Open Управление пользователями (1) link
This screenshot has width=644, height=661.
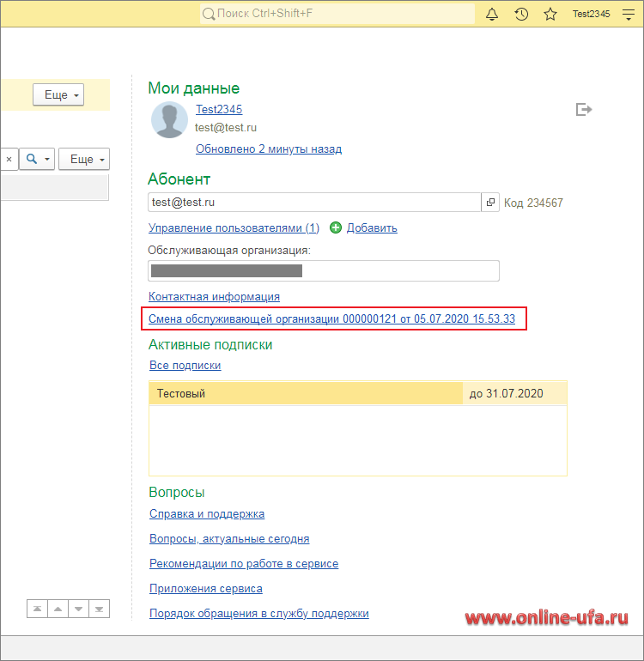[x=234, y=227]
